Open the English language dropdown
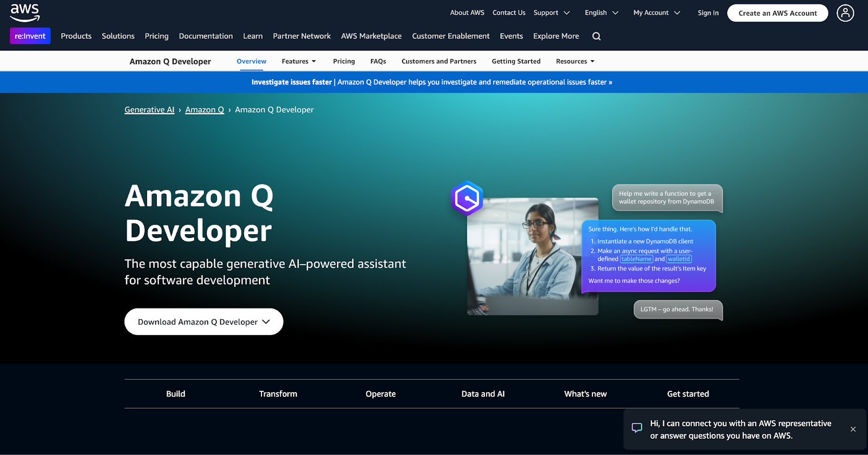868x455 pixels. click(602, 13)
